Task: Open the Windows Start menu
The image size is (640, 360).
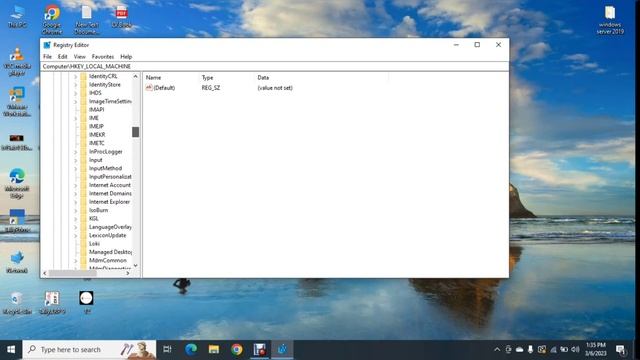Action: (11, 350)
